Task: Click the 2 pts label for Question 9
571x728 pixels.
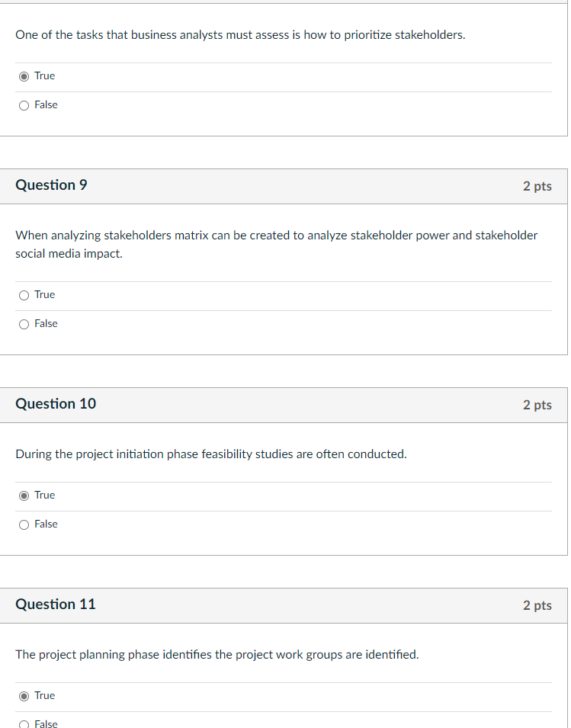Action: click(538, 185)
